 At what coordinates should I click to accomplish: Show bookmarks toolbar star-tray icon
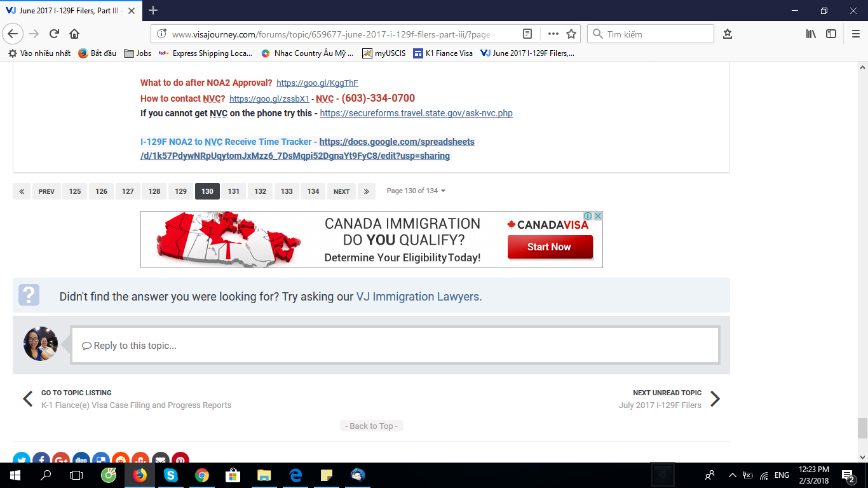(728, 34)
